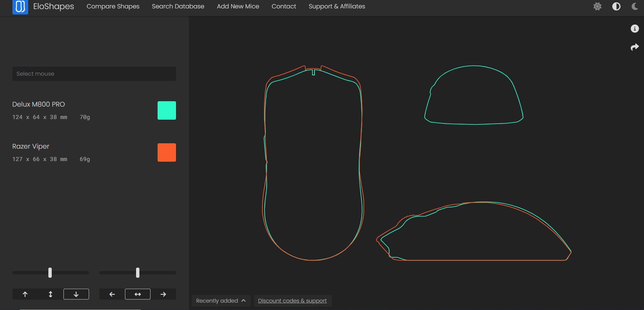Open the Compare Shapes page
Image resolution: width=644 pixels, height=310 pixels.
[113, 6]
